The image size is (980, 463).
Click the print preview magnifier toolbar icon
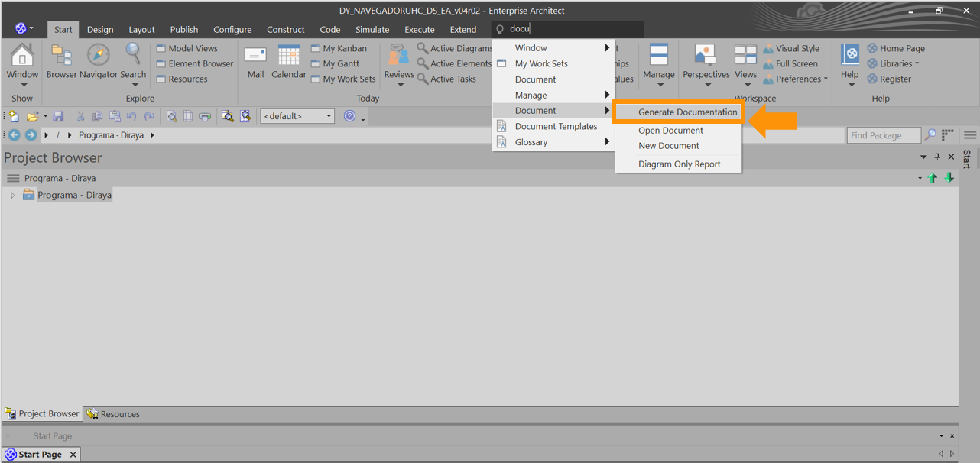[x=172, y=116]
